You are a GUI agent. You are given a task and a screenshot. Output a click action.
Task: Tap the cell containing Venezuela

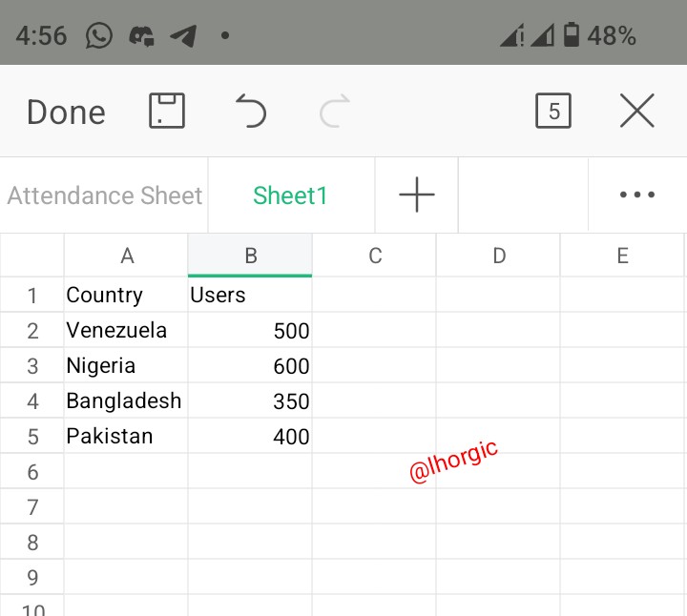click(126, 331)
